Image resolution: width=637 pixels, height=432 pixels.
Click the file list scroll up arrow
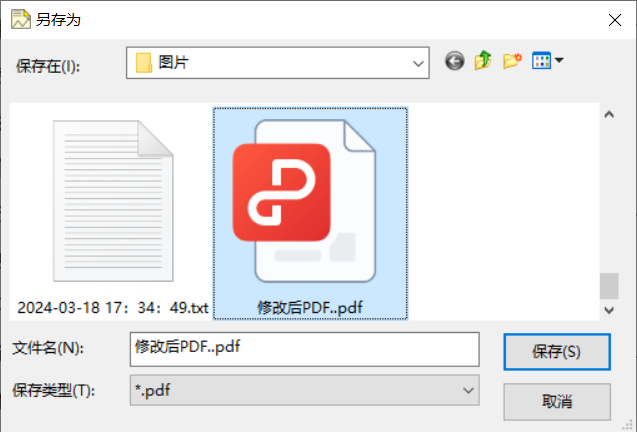pyautogui.click(x=609, y=114)
